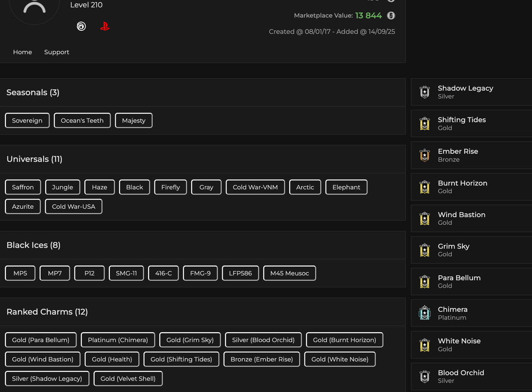Image resolution: width=532 pixels, height=392 pixels.
Task: Click the Azurite universal skin tag
Action: point(23,206)
